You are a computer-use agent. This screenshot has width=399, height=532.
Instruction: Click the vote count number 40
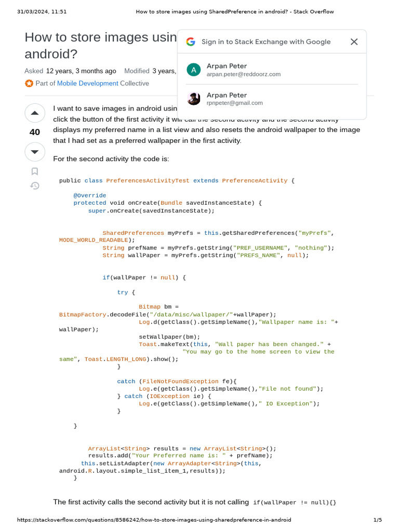pos(35,132)
